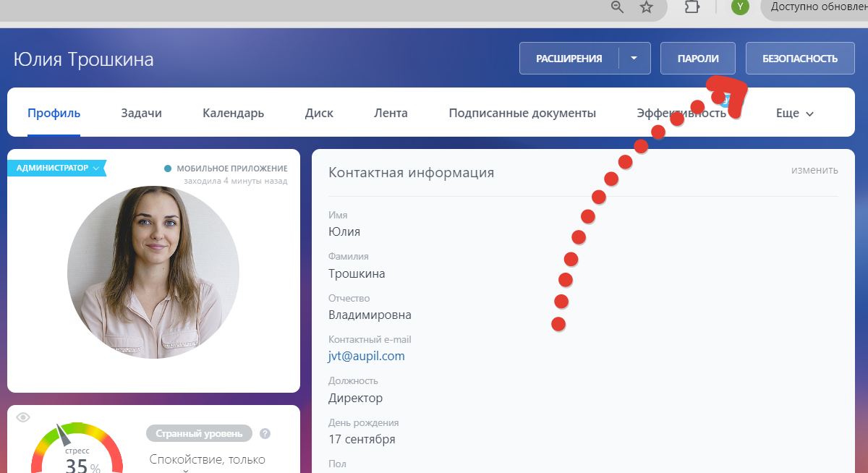Open the Календарь tab
Image resolution: width=868 pixels, height=473 pixels.
pyautogui.click(x=232, y=113)
